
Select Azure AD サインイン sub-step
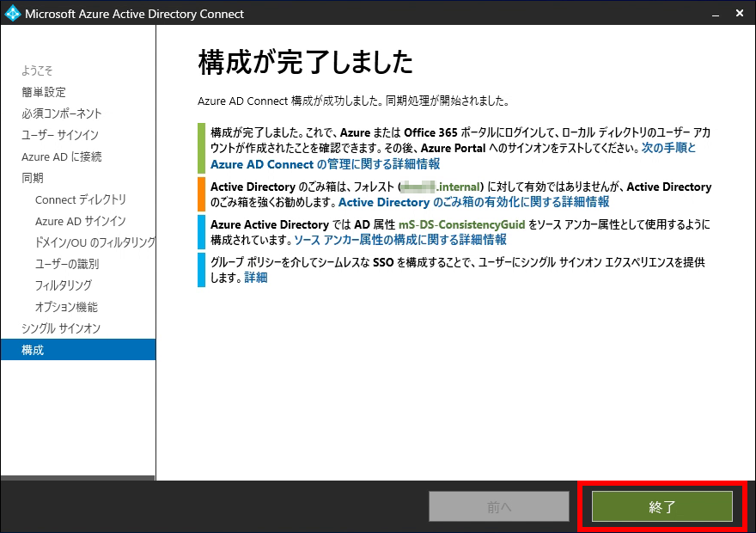point(80,221)
